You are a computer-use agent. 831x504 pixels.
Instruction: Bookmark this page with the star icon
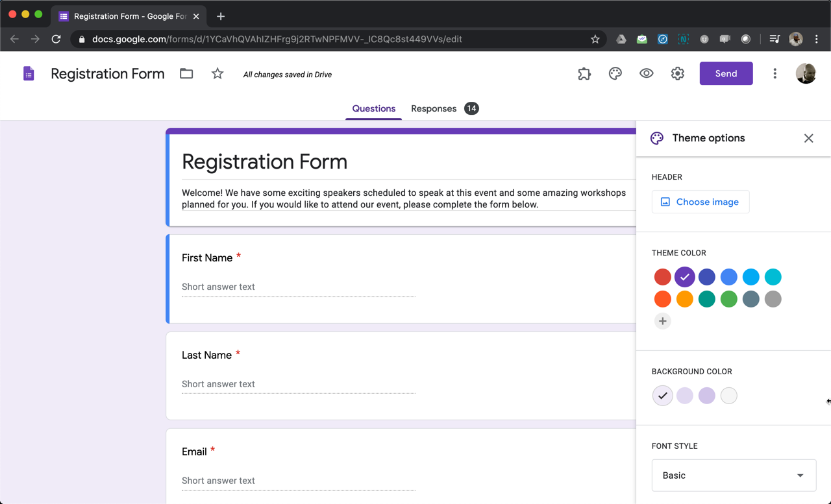(x=595, y=39)
